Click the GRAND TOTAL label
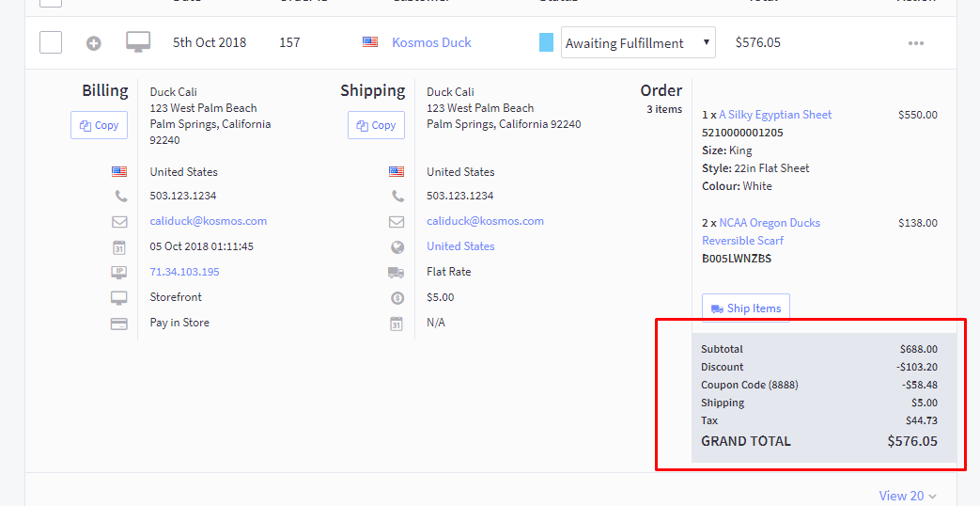This screenshot has height=506, width=980. tap(746, 441)
